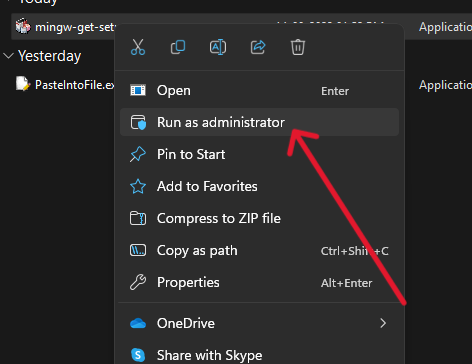Select Add to Favorites
The image size is (472, 364).
pyautogui.click(x=259, y=186)
